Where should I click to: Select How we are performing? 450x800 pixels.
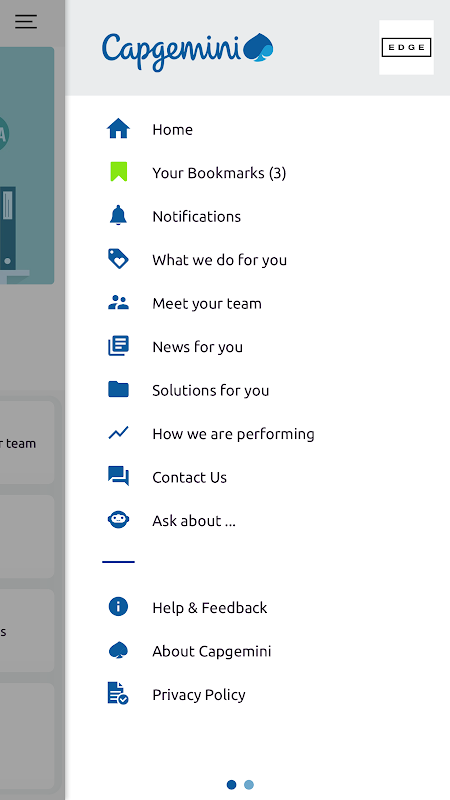pos(233,434)
